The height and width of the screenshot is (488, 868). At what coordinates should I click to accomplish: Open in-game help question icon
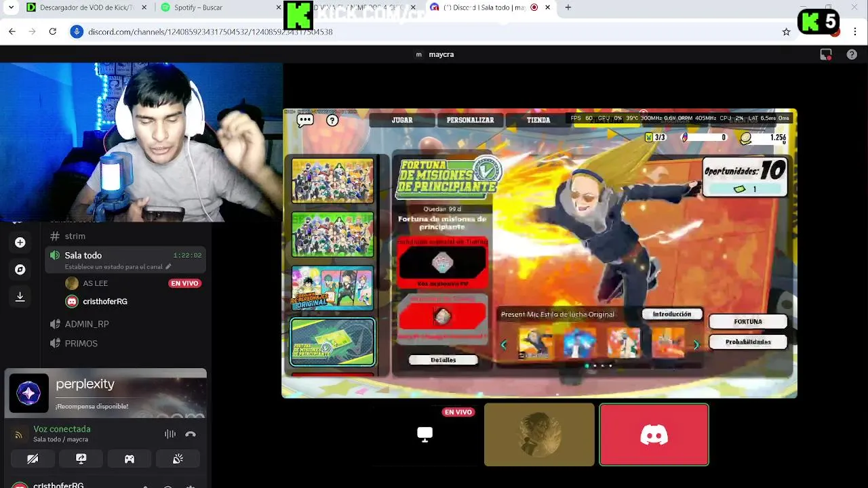pyautogui.click(x=332, y=120)
